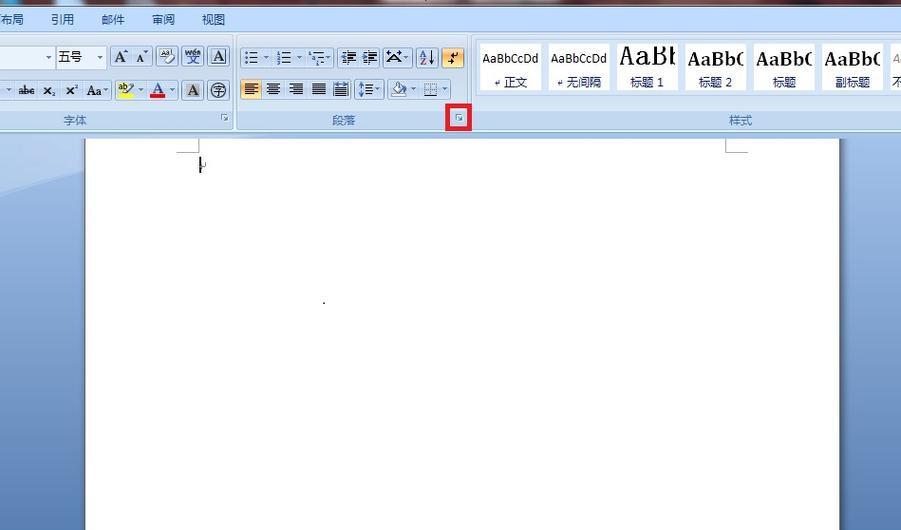Switch to the 视图 ribbon tab
The image size is (901, 530).
[213, 20]
